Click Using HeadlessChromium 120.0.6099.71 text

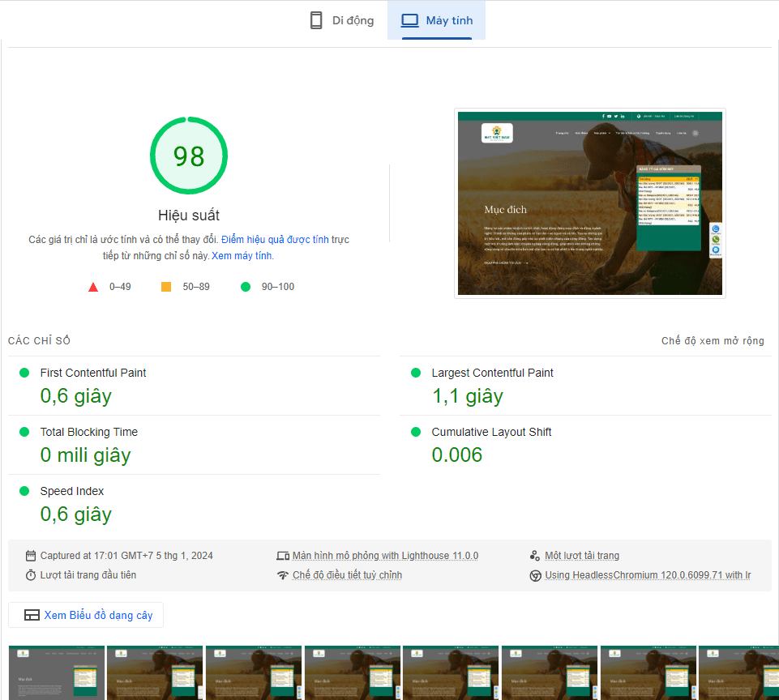point(648,575)
